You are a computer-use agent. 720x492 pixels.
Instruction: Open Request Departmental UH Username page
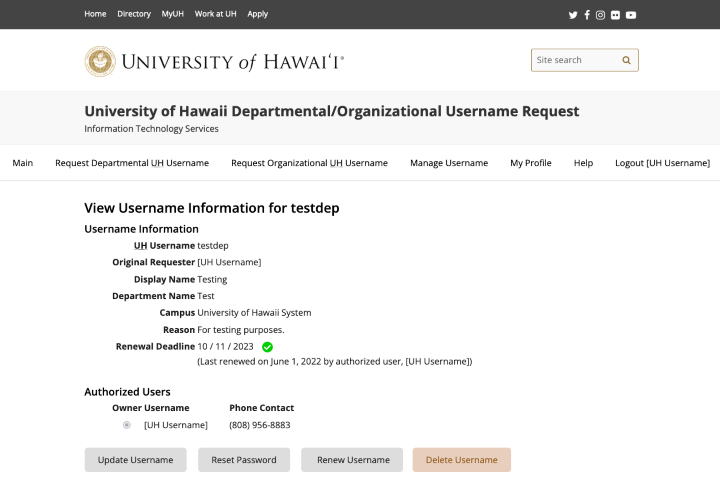132,163
